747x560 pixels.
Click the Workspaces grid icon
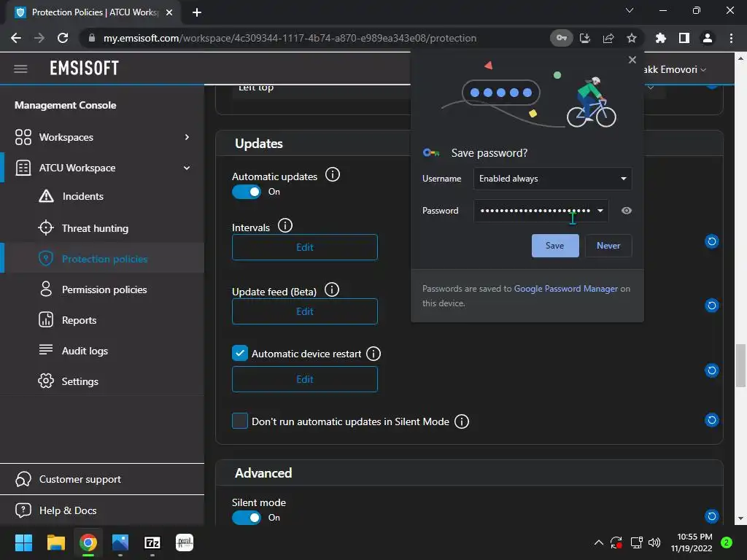(x=23, y=137)
